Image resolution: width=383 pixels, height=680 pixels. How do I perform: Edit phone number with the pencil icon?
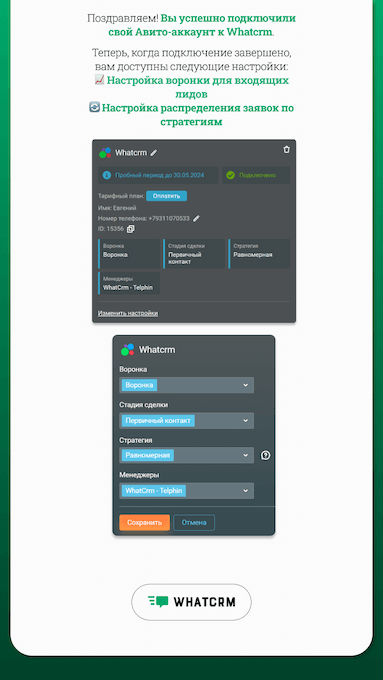tap(196, 219)
